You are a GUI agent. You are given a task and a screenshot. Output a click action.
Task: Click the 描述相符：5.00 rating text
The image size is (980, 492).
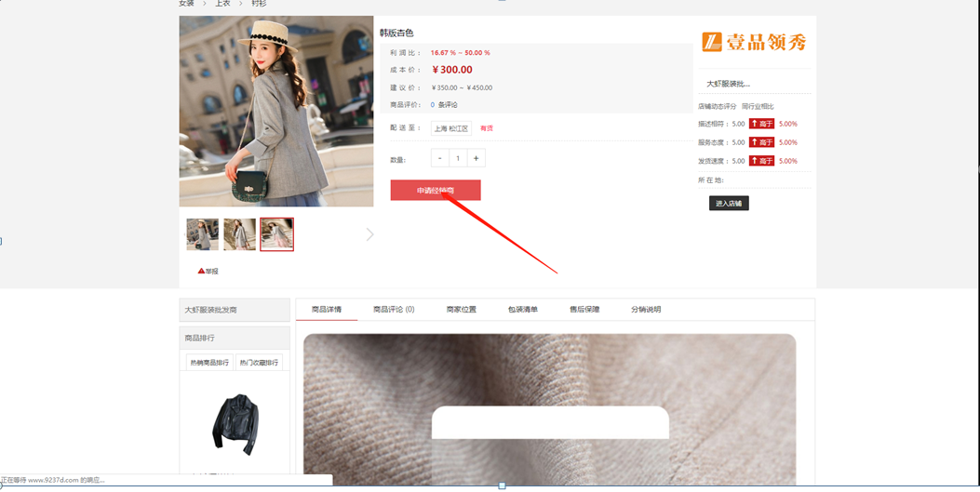point(721,125)
